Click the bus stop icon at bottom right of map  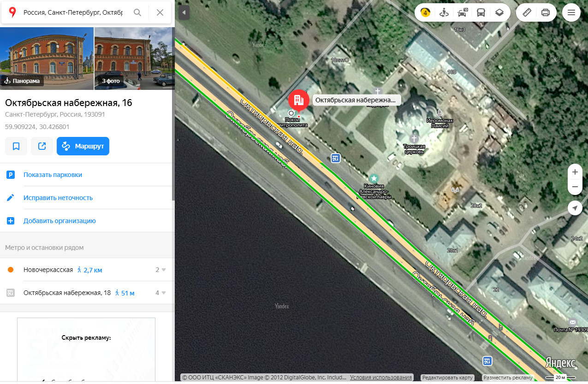click(x=487, y=360)
